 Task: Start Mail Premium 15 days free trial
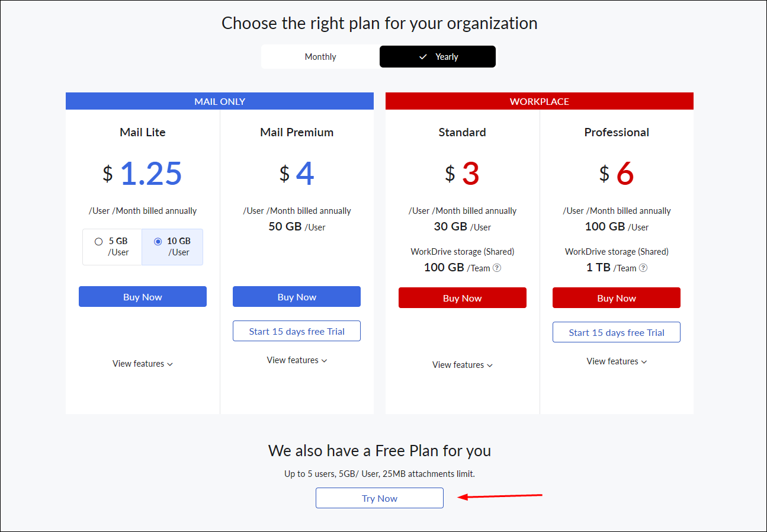pyautogui.click(x=297, y=331)
